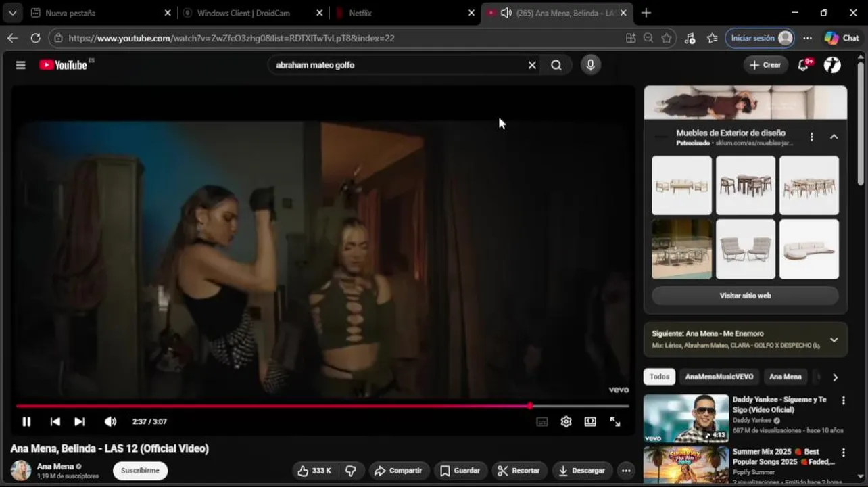
Task: Click the Crear button
Action: coord(766,65)
